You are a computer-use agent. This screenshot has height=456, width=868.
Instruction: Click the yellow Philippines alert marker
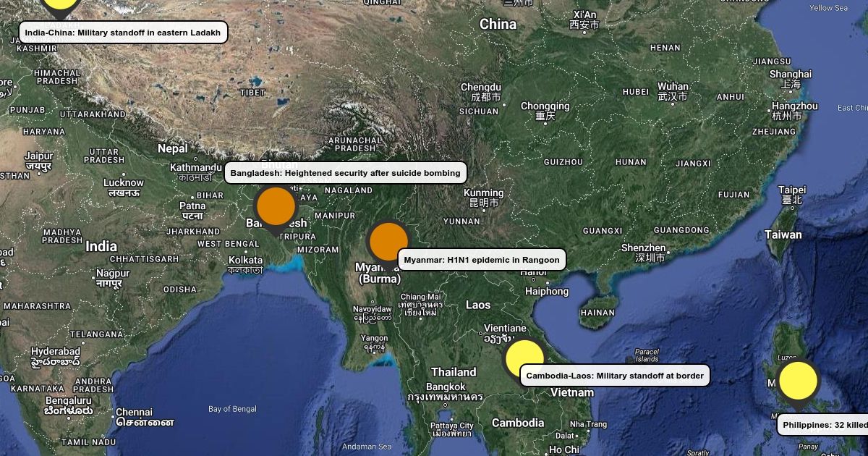[798, 381]
